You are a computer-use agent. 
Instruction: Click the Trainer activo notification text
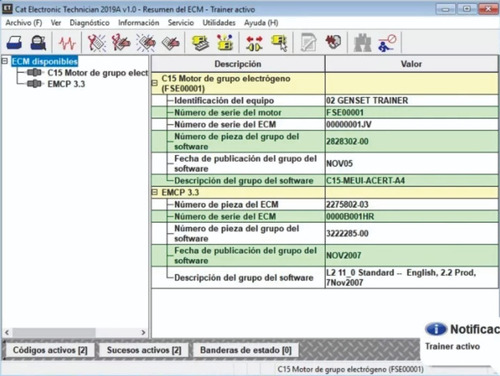pyautogui.click(x=453, y=347)
